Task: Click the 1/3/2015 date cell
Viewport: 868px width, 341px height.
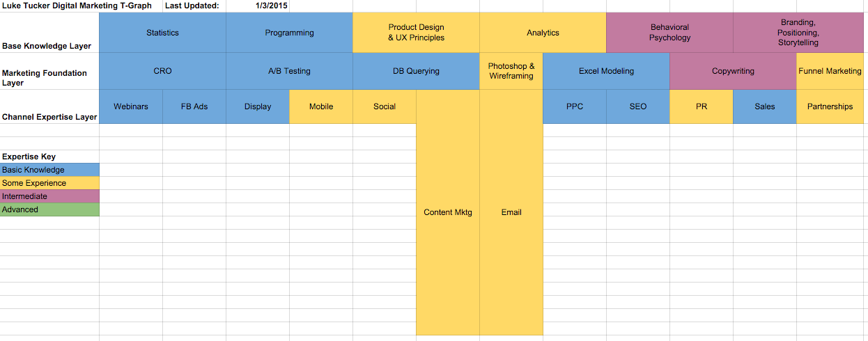Action: click(x=258, y=6)
